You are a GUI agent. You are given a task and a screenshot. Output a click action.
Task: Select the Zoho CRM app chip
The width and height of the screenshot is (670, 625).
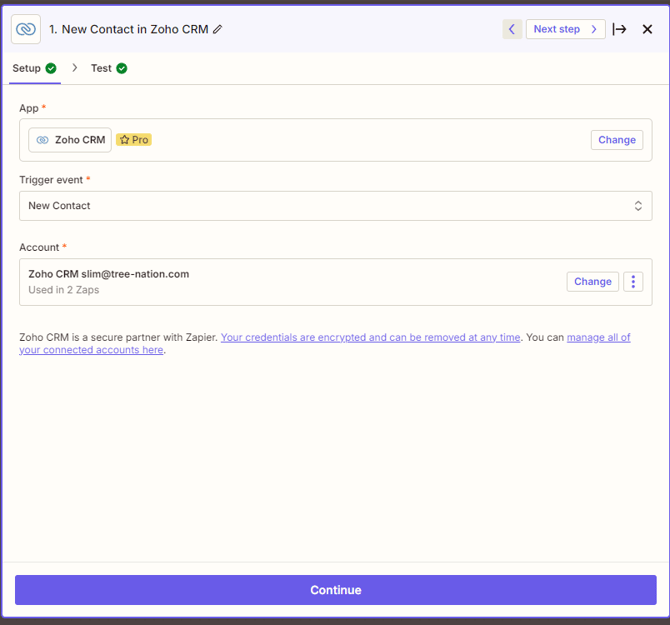(x=70, y=140)
